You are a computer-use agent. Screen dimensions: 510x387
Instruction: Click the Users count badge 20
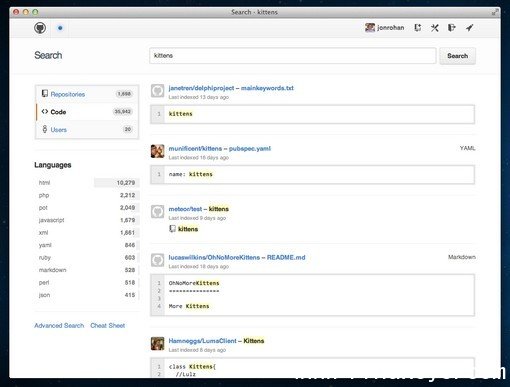pos(128,129)
